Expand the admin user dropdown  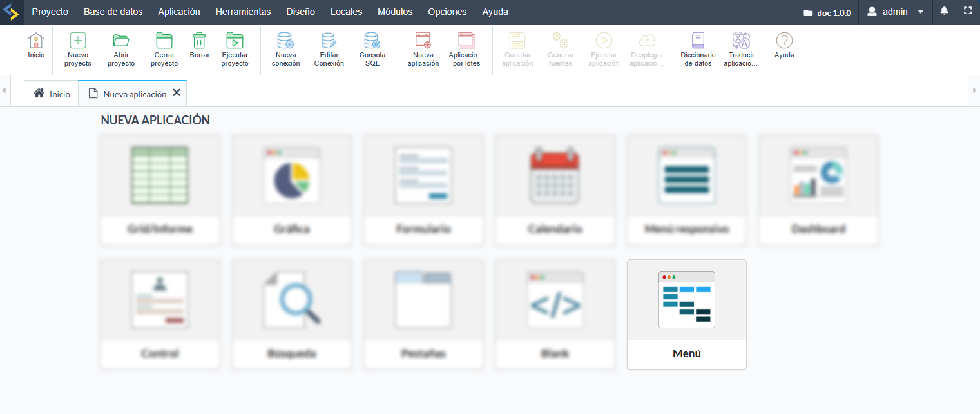click(x=896, y=12)
